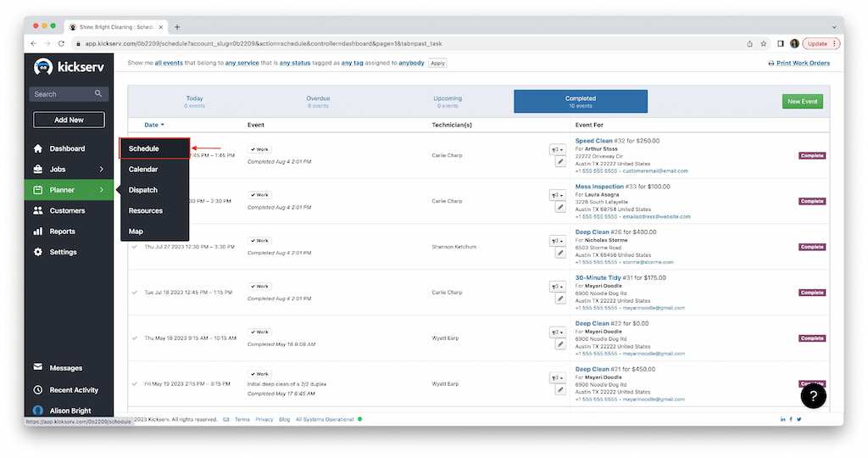Click the search magnifier icon
Screen dimensions: 868x458
click(98, 93)
